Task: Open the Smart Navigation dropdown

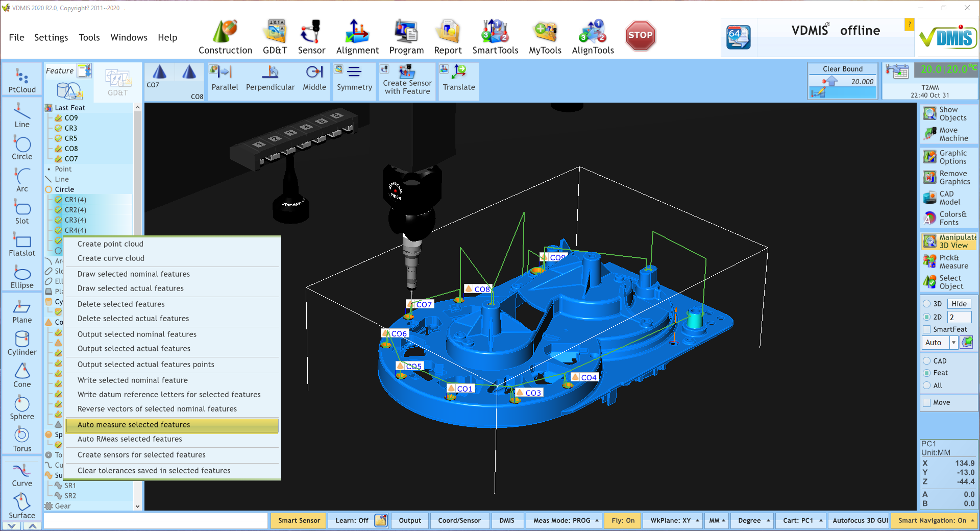Action: point(935,521)
